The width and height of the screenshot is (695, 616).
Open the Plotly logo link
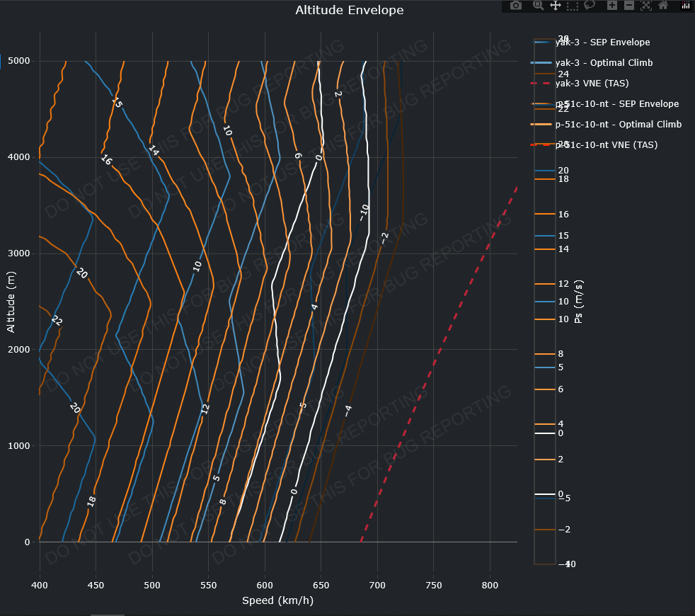[x=685, y=6]
